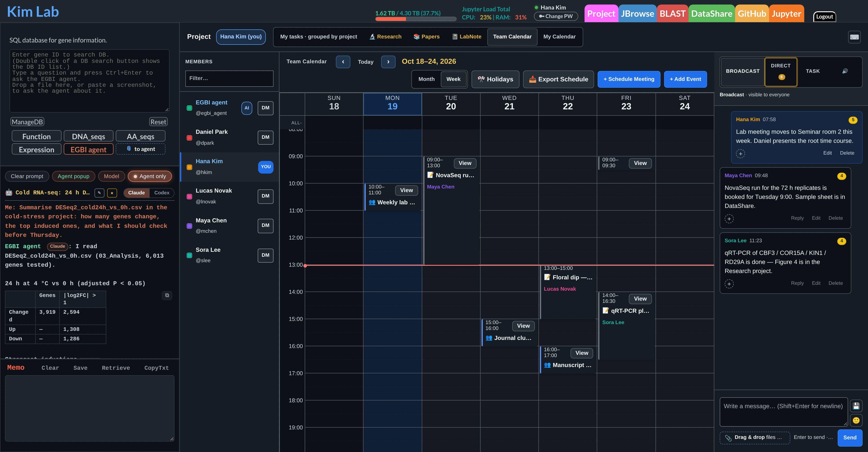View the NovaSeq run event on Tuesday
868x452 pixels.
[x=465, y=163]
